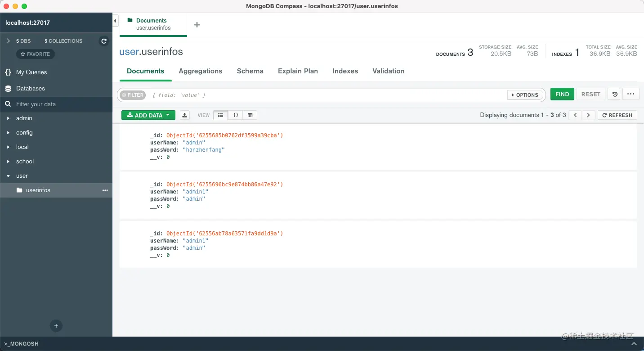644x351 pixels.
Task: Open query history icon
Action: [614, 94]
